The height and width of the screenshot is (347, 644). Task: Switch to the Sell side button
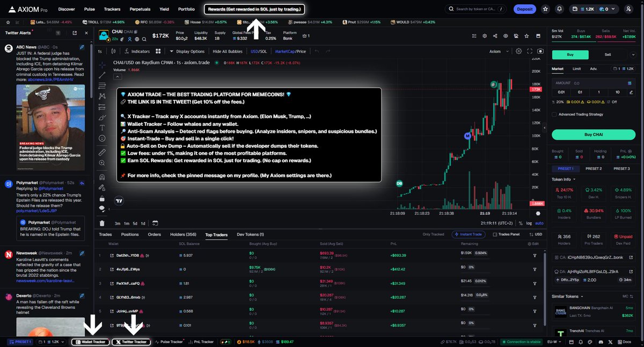pyautogui.click(x=608, y=54)
